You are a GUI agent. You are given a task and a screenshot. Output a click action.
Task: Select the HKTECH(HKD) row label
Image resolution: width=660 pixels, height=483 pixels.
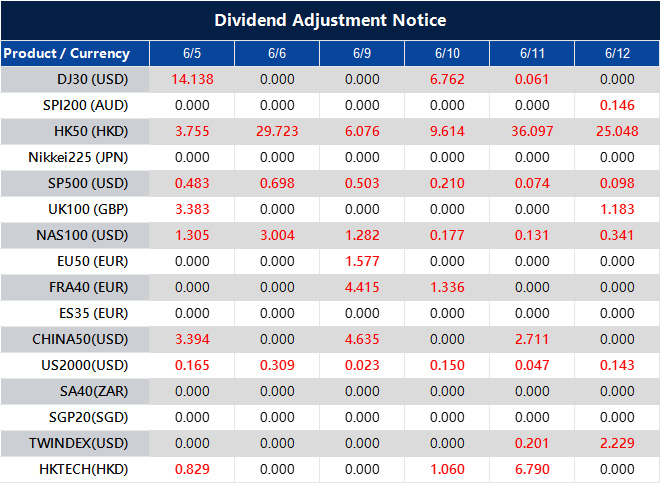tap(89, 469)
